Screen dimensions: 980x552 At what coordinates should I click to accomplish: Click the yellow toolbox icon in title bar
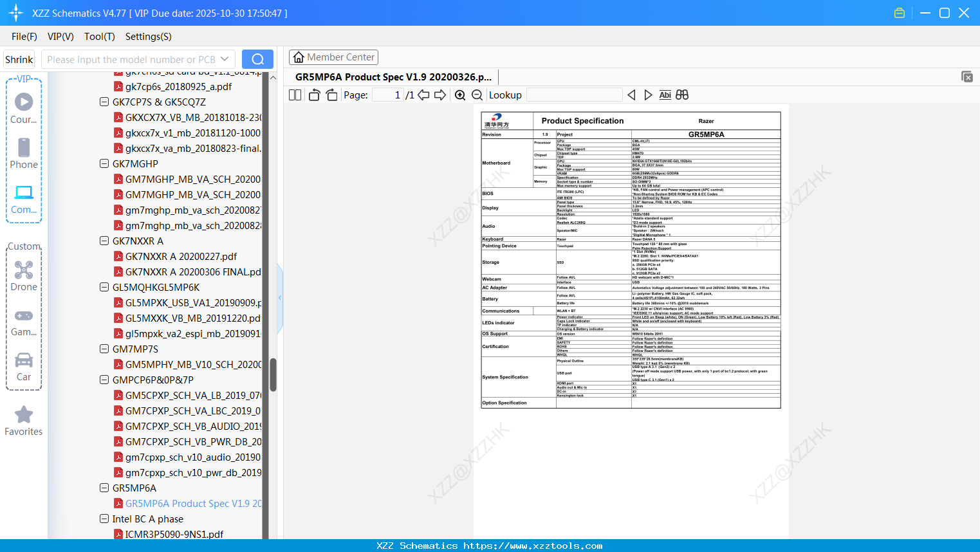(x=900, y=13)
